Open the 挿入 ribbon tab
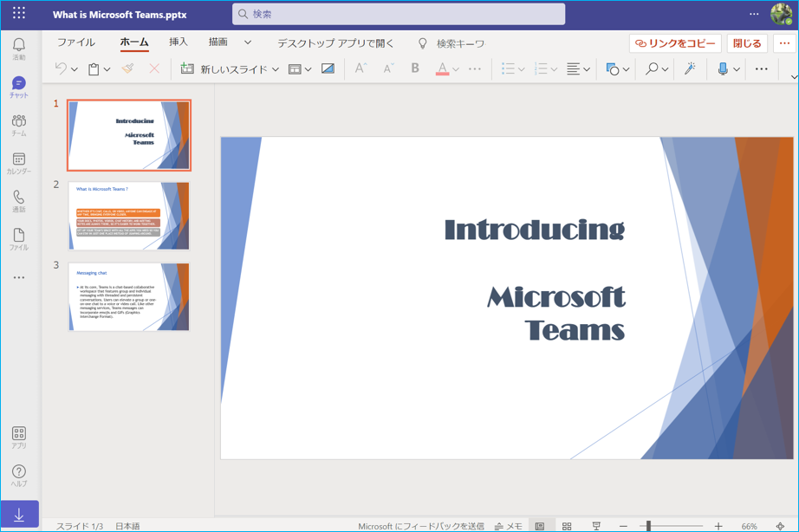The height and width of the screenshot is (532, 799). coord(178,42)
